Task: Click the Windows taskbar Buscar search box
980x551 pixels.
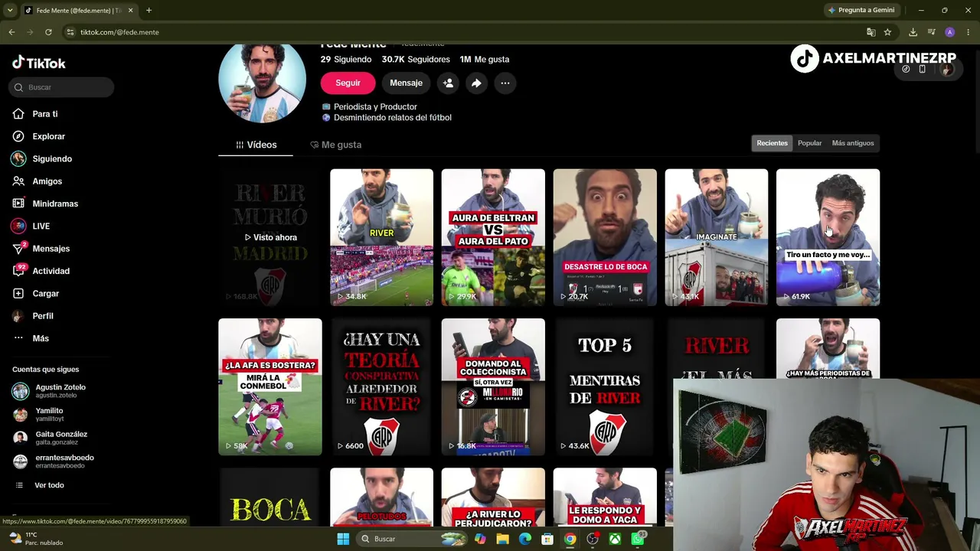Action: click(x=413, y=539)
